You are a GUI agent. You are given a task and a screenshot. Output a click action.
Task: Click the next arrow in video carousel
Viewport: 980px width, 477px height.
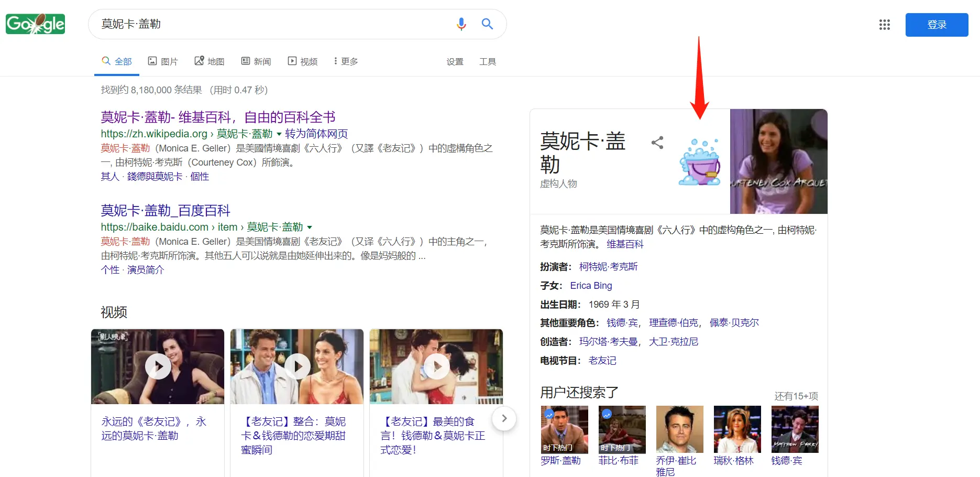[504, 418]
